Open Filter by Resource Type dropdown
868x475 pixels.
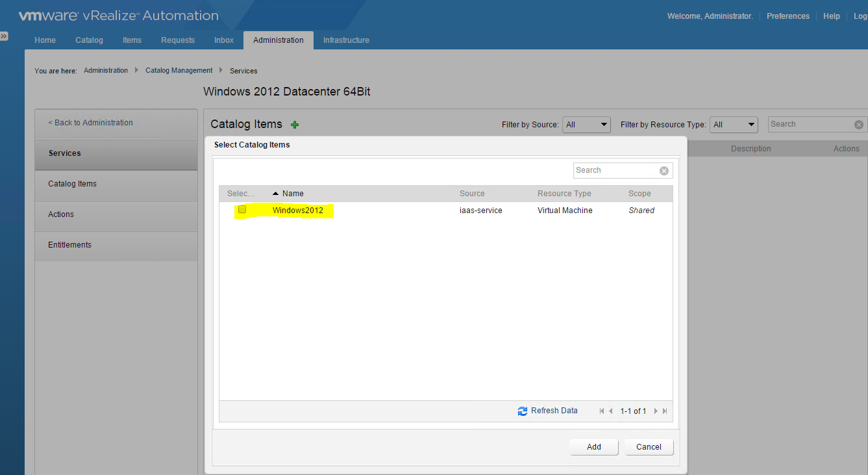734,125
